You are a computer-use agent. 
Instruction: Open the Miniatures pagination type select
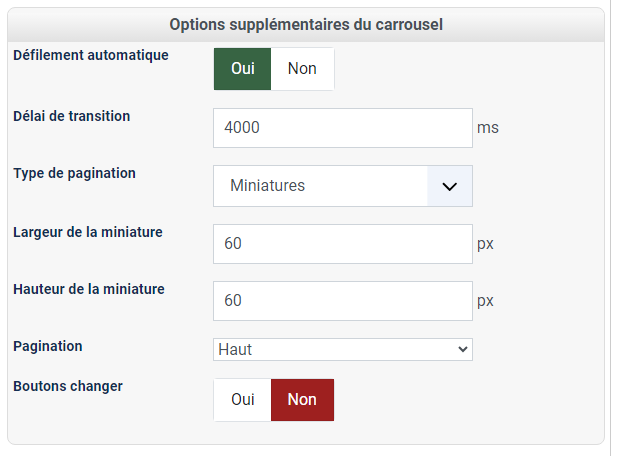click(321, 186)
